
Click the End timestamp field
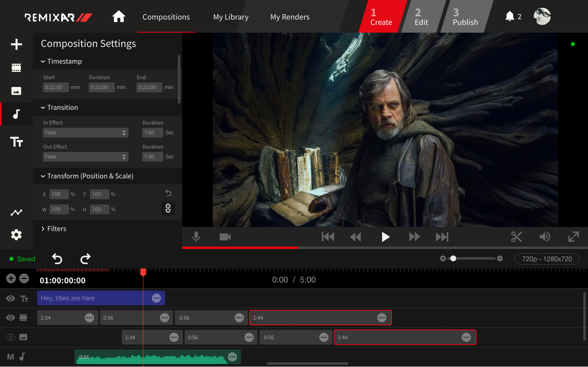click(x=149, y=87)
